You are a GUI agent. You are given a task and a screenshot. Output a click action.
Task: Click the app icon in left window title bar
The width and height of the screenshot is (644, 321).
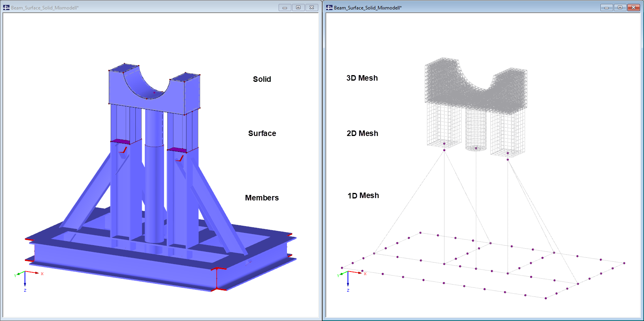(x=6, y=8)
